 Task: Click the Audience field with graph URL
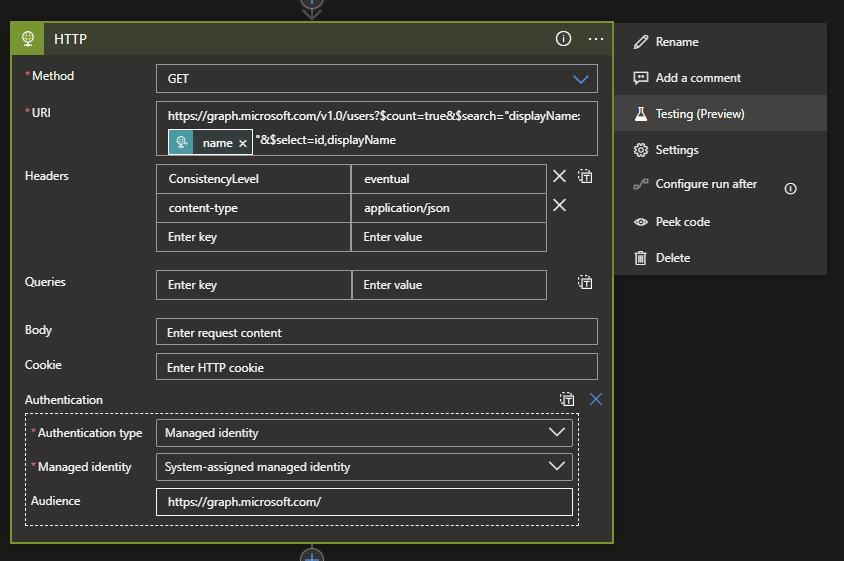tap(364, 502)
